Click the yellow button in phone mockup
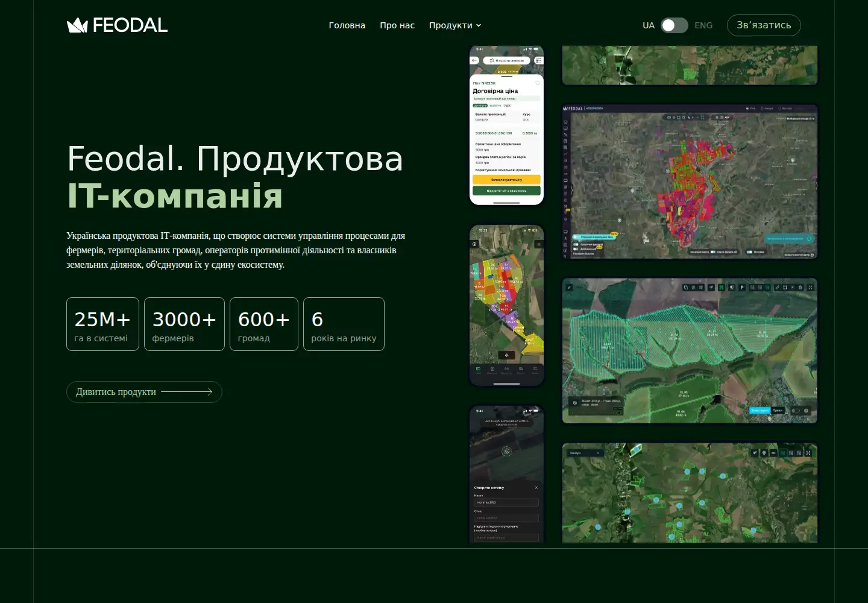868x603 pixels. coord(506,180)
